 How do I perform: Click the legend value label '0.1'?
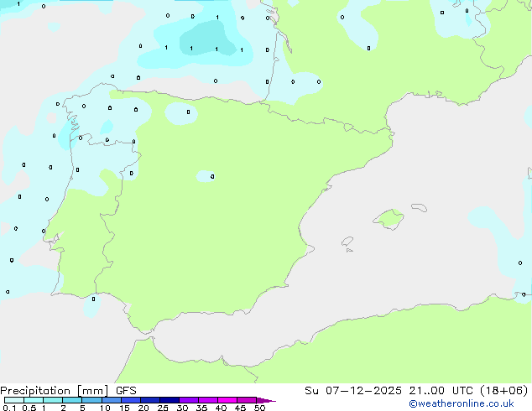click(x=9, y=408)
